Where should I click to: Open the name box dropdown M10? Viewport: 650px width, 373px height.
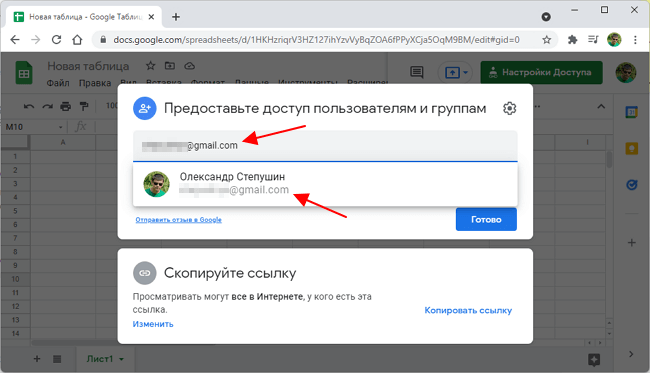click(61, 127)
